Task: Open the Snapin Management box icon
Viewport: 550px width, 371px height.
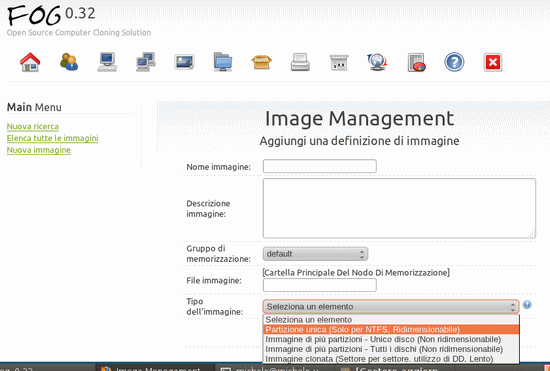Action: point(262,62)
